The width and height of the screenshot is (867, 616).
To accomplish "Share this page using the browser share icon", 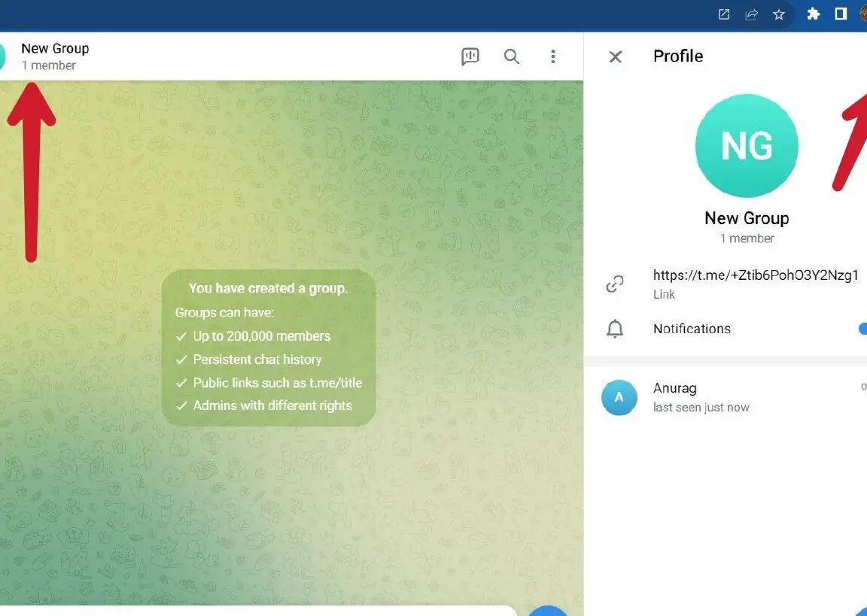I will pos(751,14).
